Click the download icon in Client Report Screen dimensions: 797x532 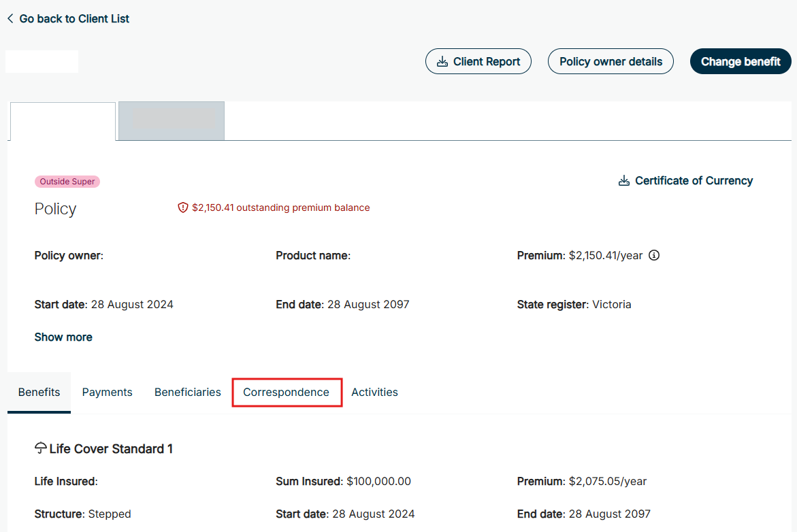[x=442, y=62]
